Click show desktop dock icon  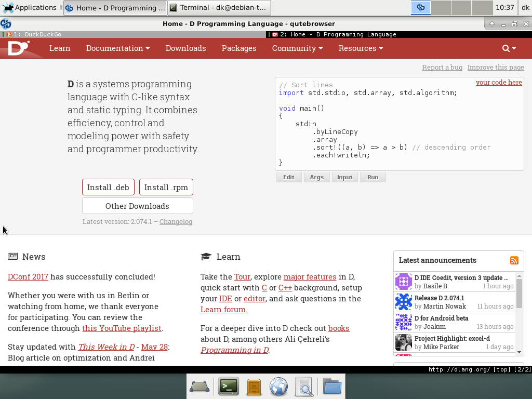pyautogui.click(x=199, y=387)
